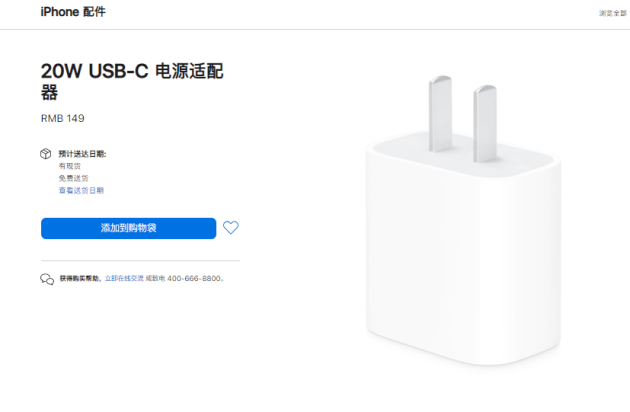Click the 获得购买帮助 help label
Screen dimensions: 630x412
[80, 278]
